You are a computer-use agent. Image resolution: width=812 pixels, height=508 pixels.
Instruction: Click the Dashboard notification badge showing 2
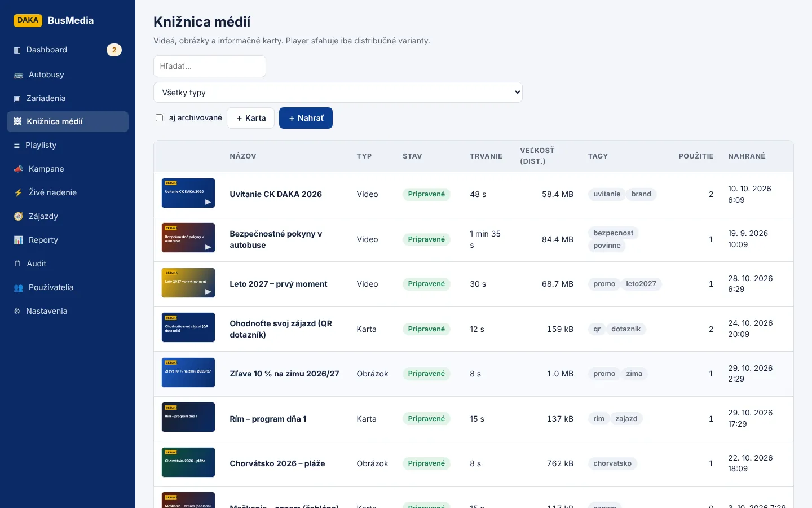click(x=114, y=50)
